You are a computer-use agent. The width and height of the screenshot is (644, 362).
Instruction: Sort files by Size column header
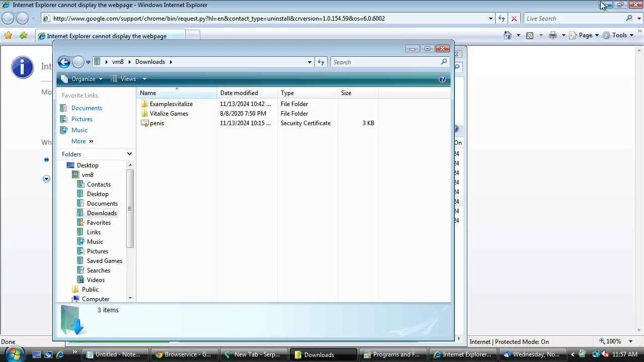[358, 93]
